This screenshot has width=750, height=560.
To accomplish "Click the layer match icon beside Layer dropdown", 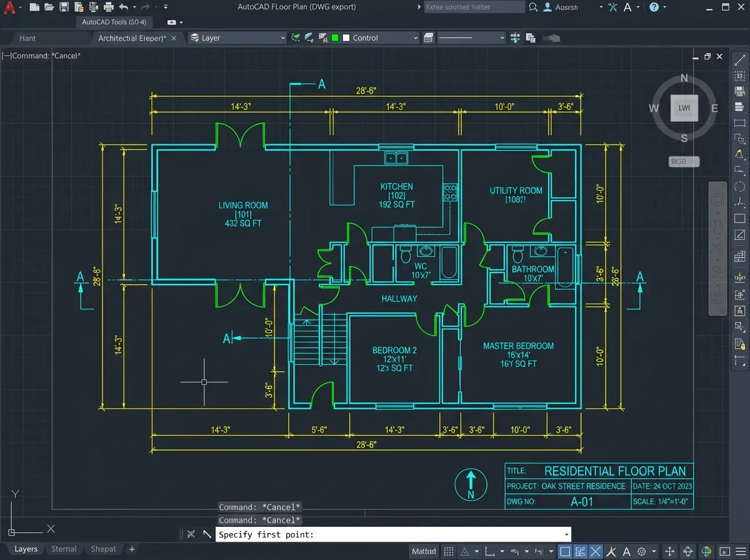I will click(x=296, y=38).
